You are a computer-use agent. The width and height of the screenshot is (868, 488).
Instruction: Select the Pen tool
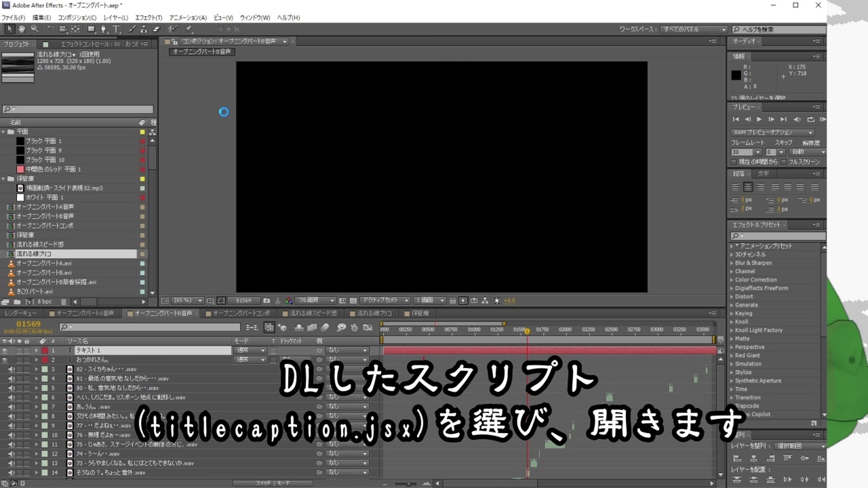point(103,29)
